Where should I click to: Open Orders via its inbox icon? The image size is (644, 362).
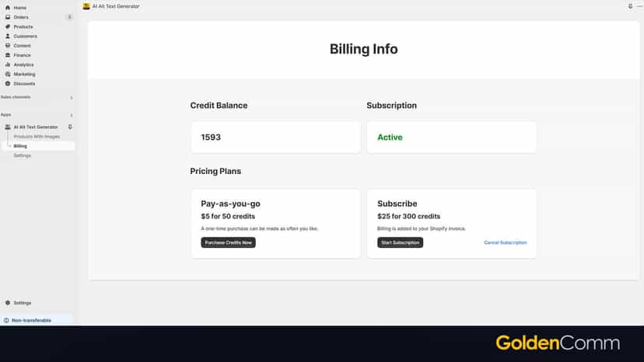point(8,17)
